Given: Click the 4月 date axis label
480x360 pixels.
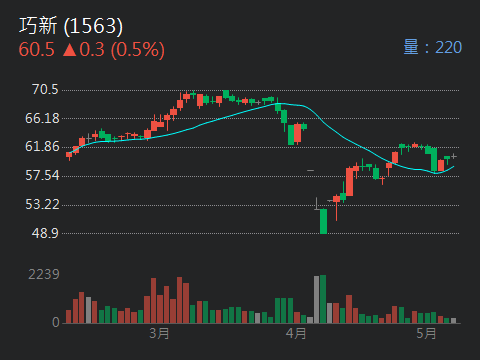Looking at the screenshot, I should tap(296, 333).
